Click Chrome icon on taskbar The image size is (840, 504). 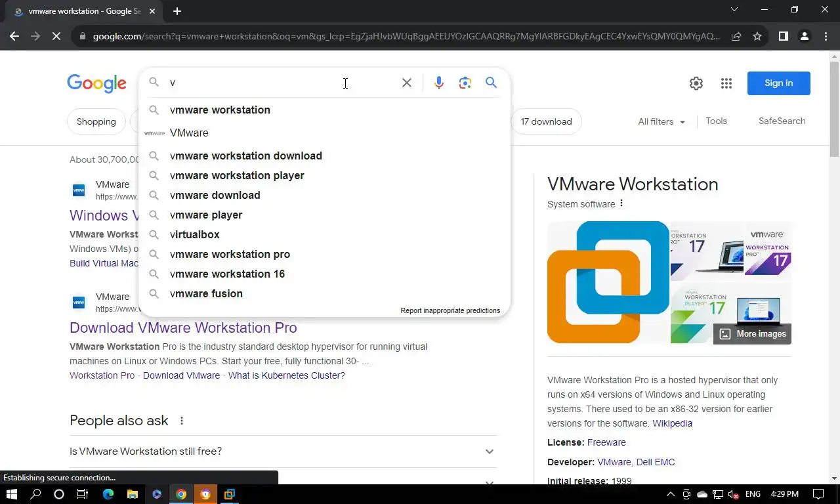(x=181, y=494)
